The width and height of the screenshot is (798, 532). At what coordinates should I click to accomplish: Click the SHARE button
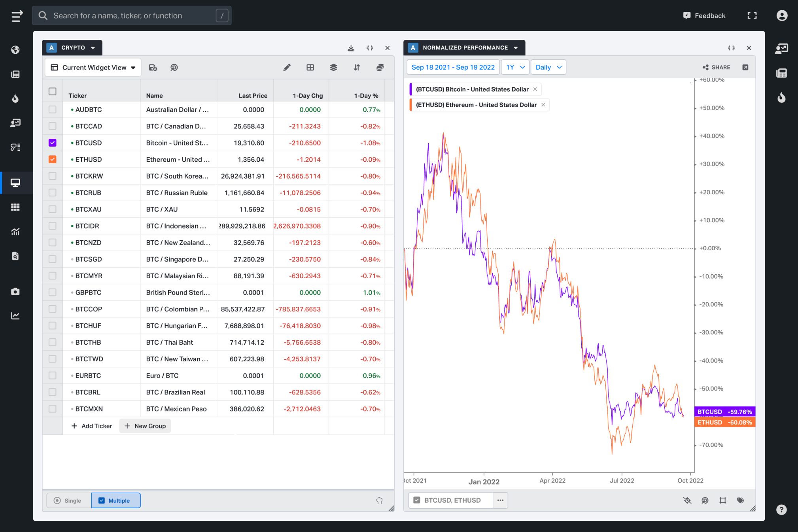(716, 67)
